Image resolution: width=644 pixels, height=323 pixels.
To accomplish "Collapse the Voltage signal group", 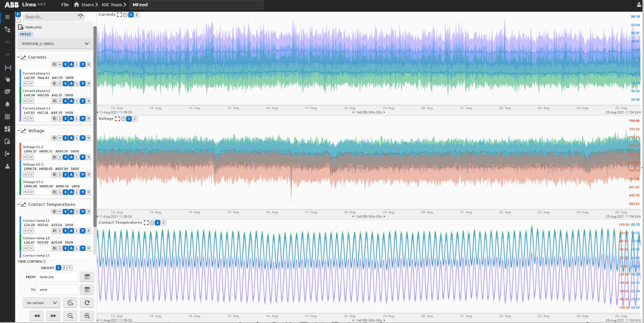I will point(18,130).
